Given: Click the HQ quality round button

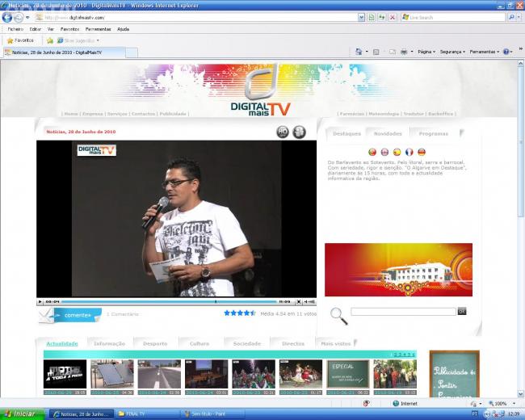Looking at the screenshot, I should coord(283,132).
